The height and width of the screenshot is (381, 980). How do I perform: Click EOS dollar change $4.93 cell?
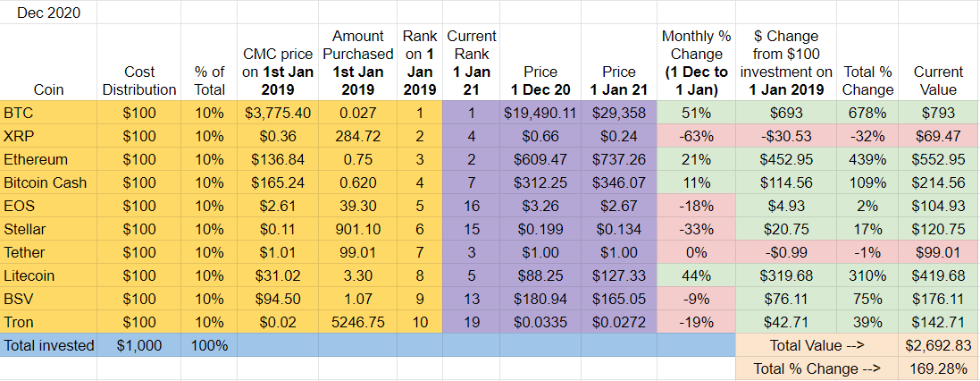(x=785, y=207)
